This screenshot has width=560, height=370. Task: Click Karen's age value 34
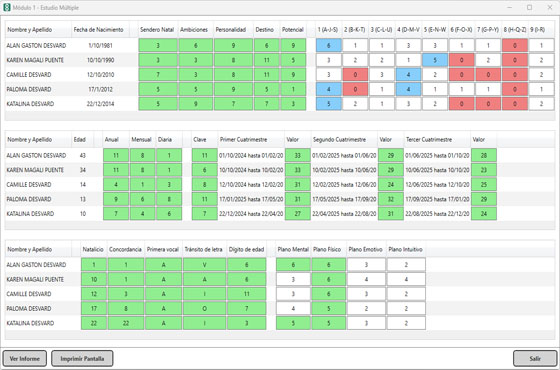click(x=82, y=170)
